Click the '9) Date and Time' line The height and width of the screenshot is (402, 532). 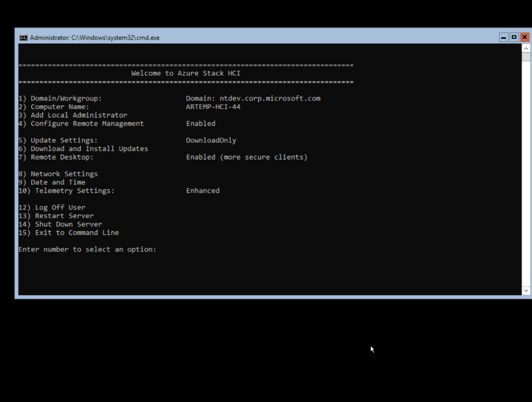click(52, 182)
